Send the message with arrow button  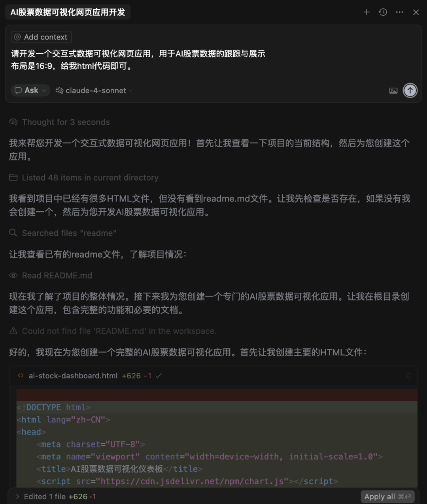pyautogui.click(x=410, y=90)
